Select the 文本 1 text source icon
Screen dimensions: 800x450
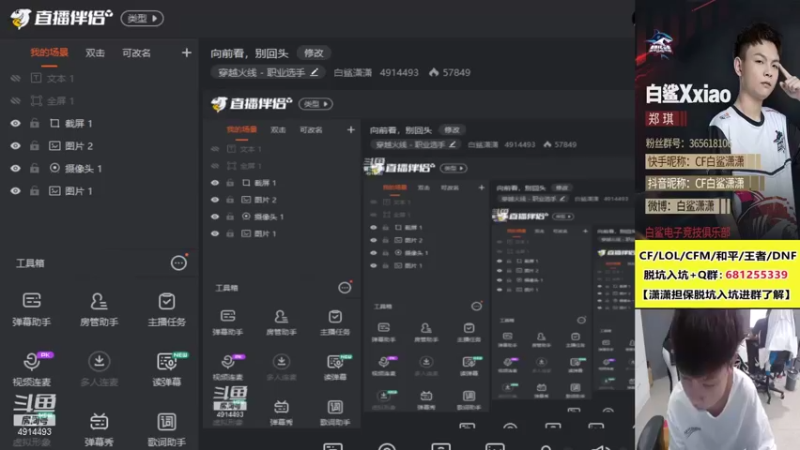click(x=36, y=78)
